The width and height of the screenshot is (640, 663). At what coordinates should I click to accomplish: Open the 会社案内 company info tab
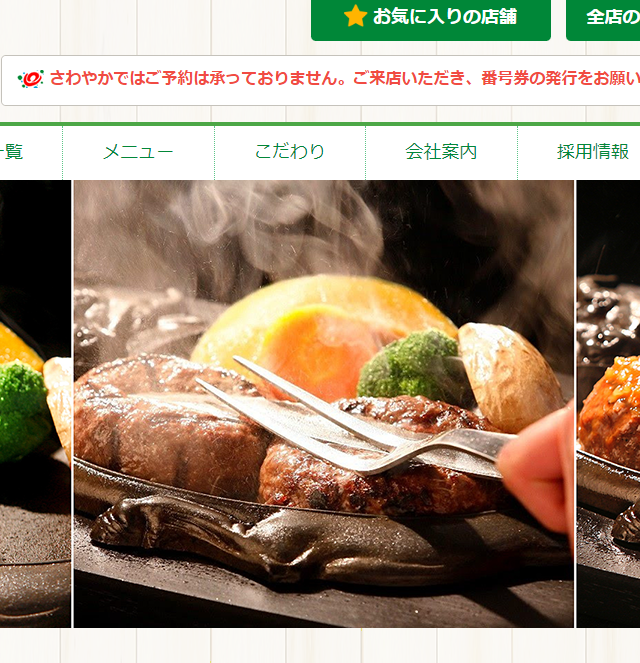[x=441, y=153]
